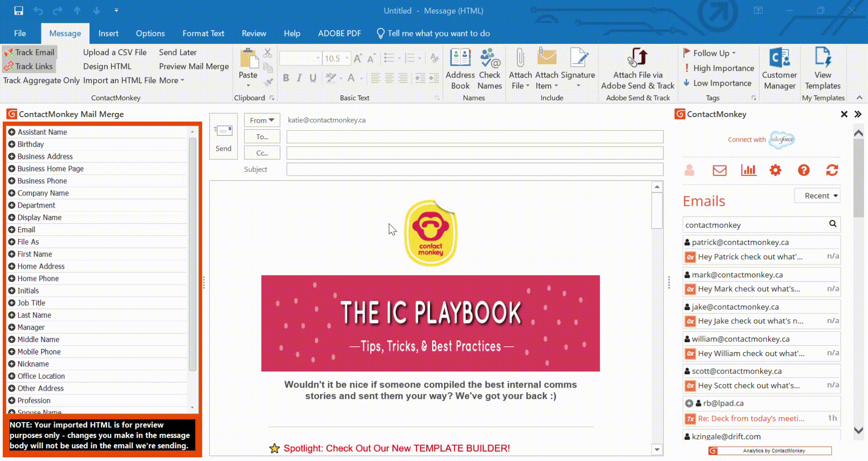
Task: Click the search magnifier in Emails box
Action: click(x=833, y=224)
